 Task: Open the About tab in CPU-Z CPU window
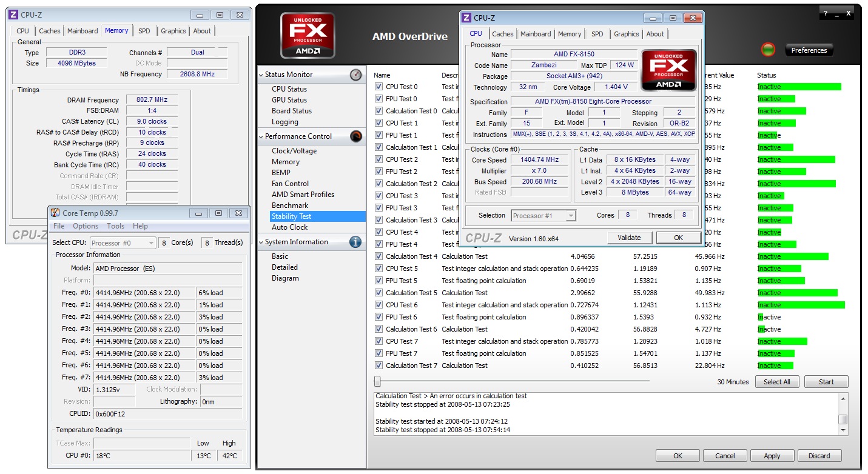[655, 34]
